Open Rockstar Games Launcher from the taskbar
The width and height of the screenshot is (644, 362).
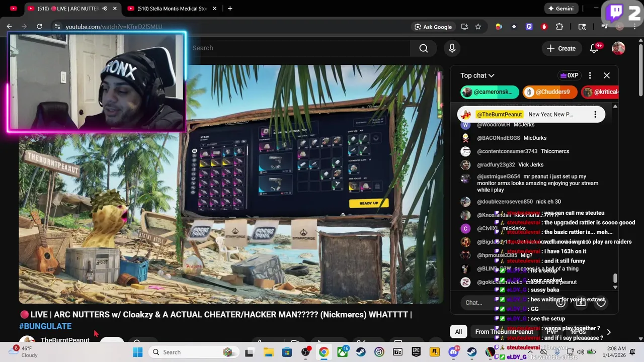435,352
